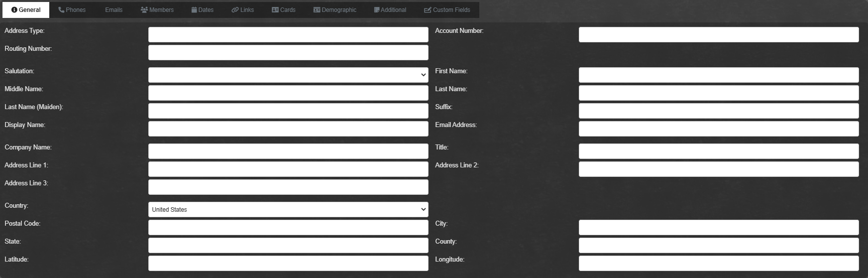
Task: Click the Middle Name input box
Action: [x=288, y=93]
